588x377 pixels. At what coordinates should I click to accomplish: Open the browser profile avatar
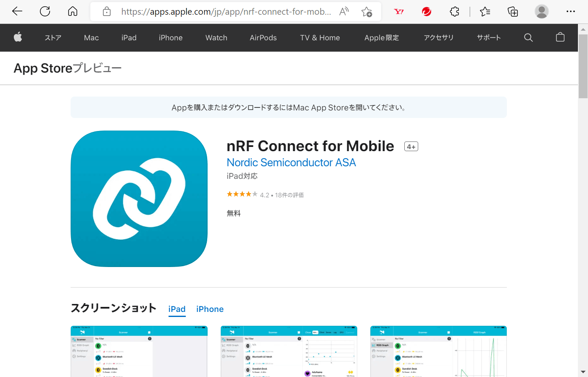[x=541, y=11]
